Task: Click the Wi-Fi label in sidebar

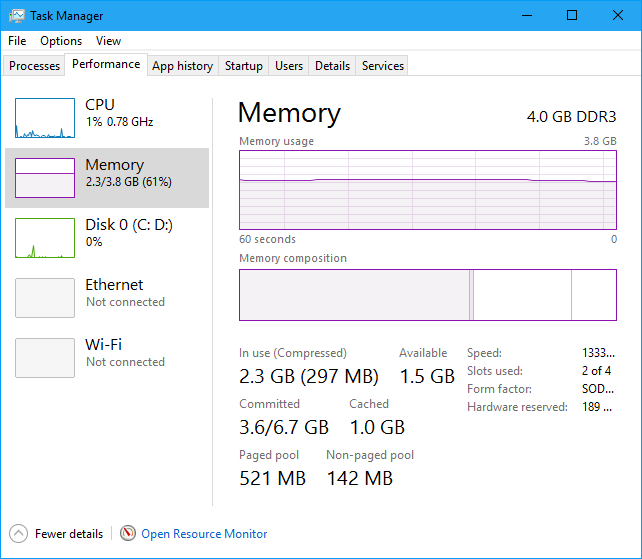Action: 104,344
